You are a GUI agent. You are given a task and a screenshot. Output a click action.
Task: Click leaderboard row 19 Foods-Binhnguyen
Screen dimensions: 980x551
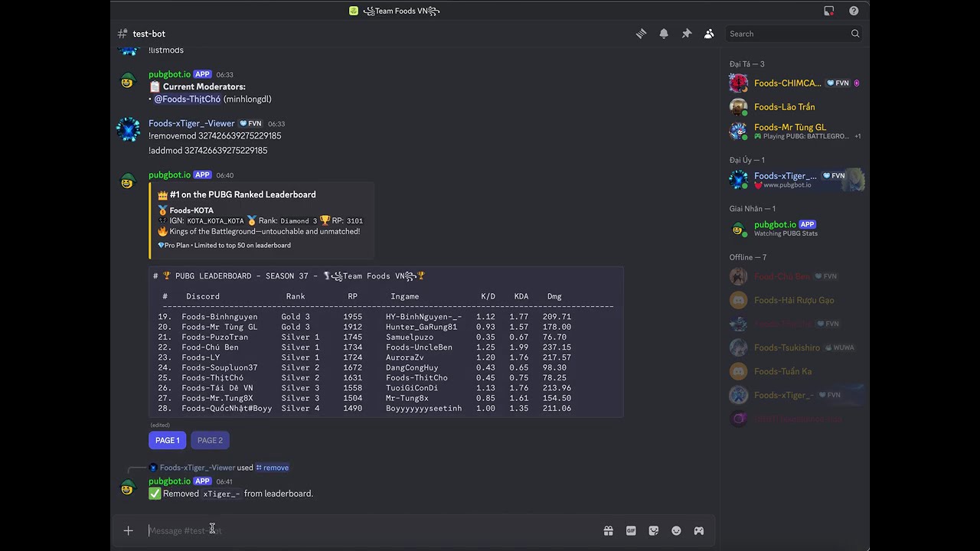[x=364, y=316]
